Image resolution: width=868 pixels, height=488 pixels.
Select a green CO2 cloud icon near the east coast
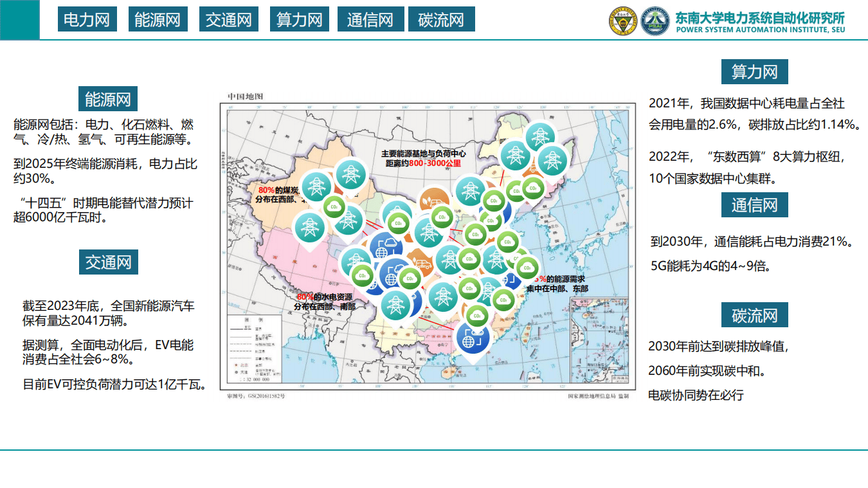coord(527,267)
